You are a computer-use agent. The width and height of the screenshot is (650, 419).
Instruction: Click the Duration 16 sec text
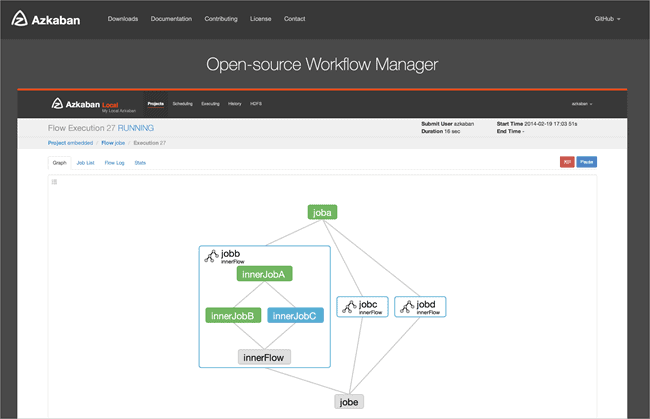click(441, 131)
